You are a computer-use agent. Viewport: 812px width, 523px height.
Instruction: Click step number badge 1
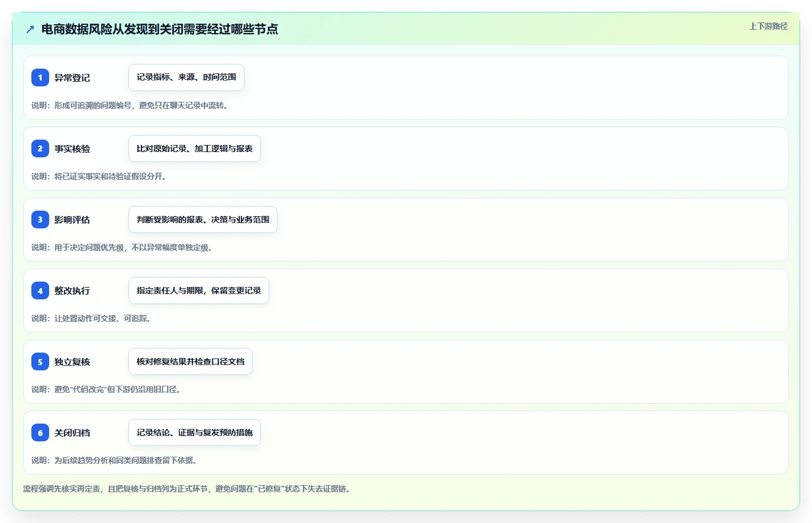40,78
